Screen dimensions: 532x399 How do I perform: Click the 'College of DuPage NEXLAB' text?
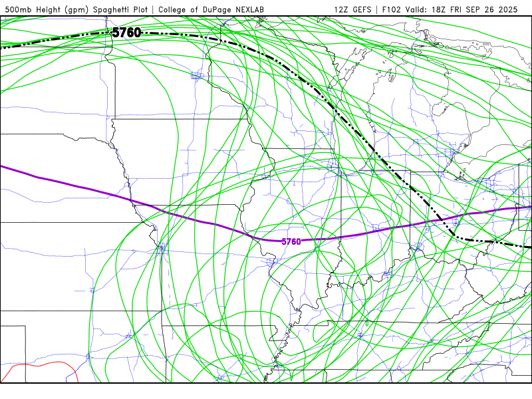pos(211,9)
